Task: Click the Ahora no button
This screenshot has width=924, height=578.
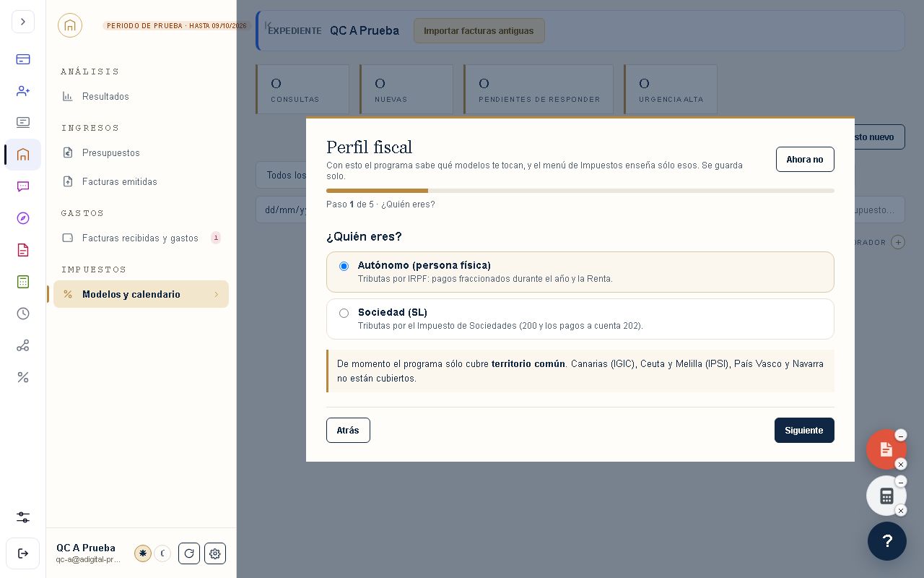Action: coord(805,159)
